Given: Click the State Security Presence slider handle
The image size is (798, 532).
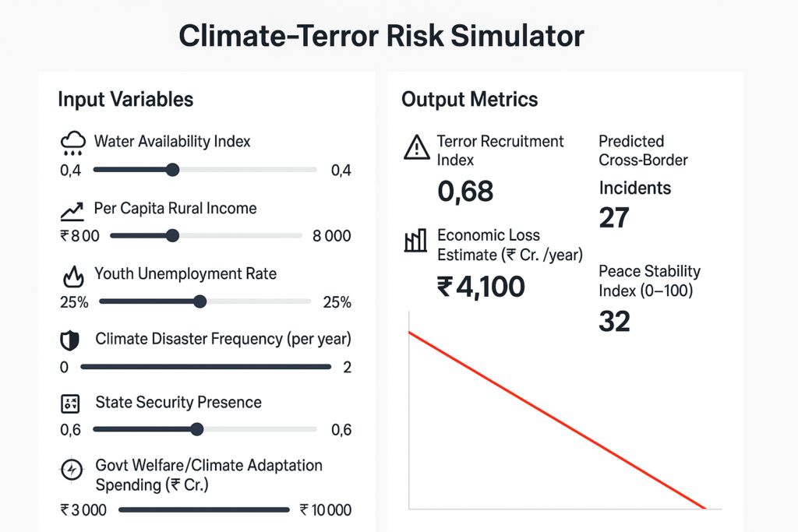Looking at the screenshot, I should [x=197, y=428].
